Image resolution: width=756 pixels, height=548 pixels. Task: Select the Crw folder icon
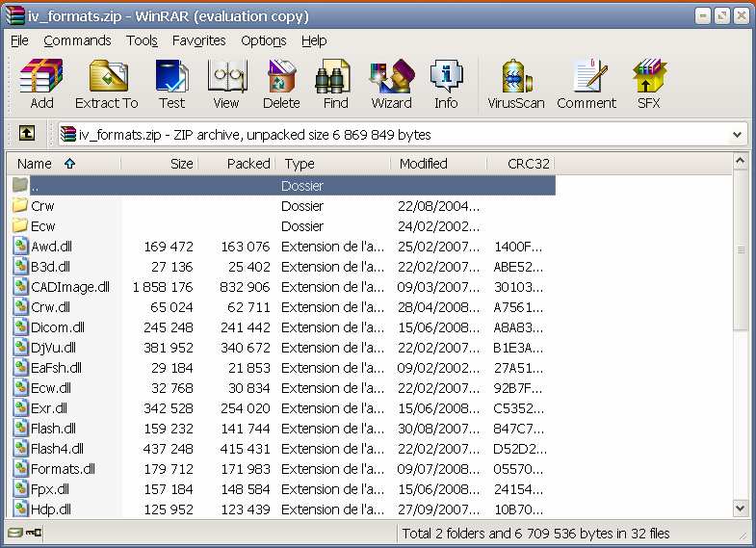pos(20,205)
